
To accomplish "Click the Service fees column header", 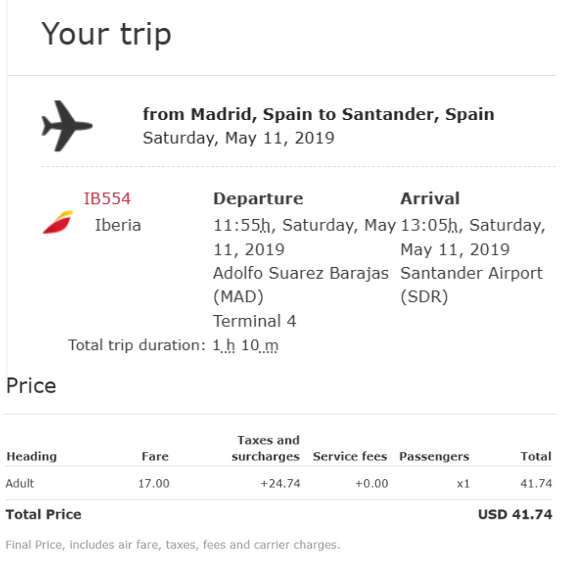I will (x=350, y=456).
